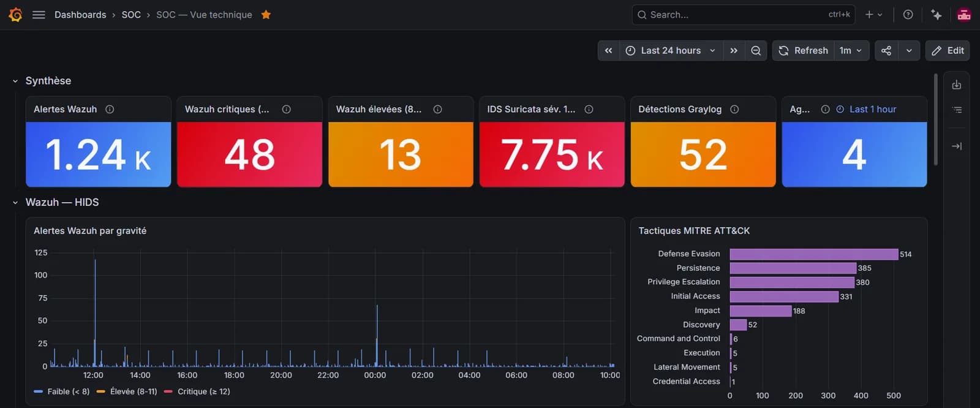Click the Lateral Movement label
980x408 pixels.
(x=687, y=367)
